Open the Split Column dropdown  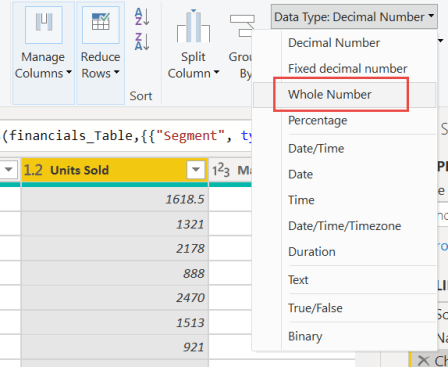tap(193, 65)
